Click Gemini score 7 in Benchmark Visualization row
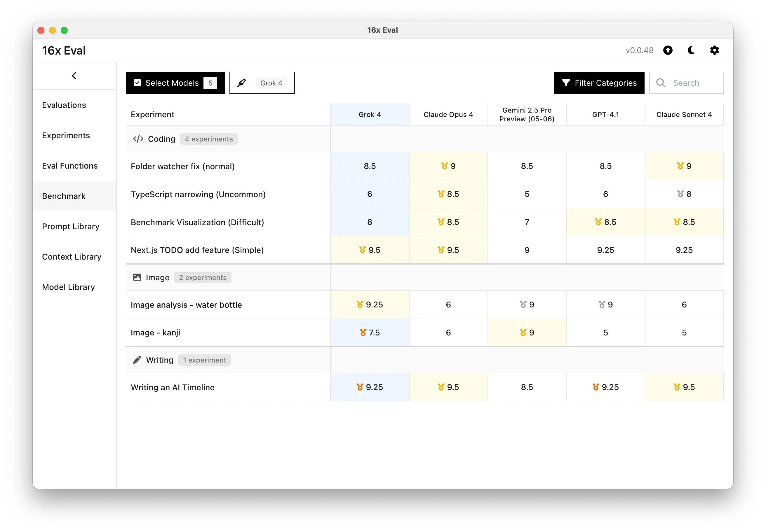Viewport: 766px width, 532px height. (527, 222)
